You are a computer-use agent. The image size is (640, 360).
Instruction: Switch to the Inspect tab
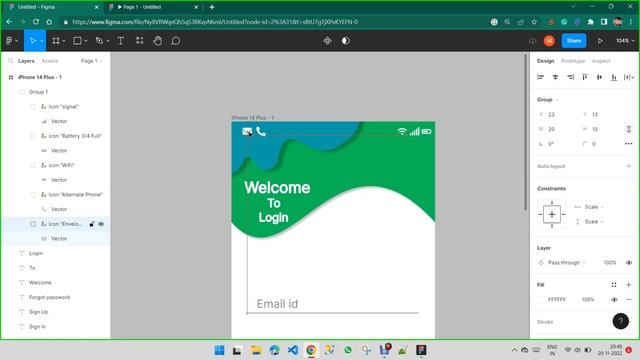pyautogui.click(x=601, y=61)
